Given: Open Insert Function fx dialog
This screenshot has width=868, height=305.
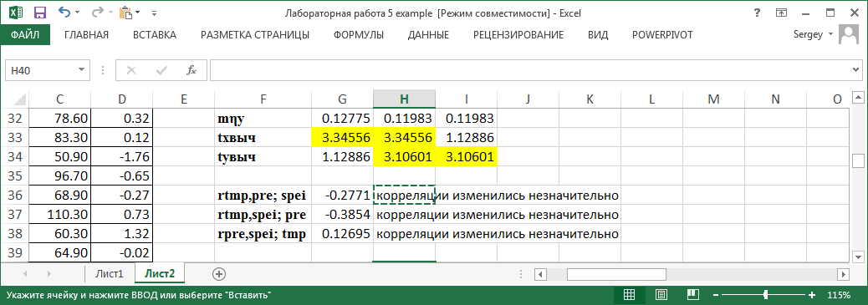Looking at the screenshot, I should pyautogui.click(x=191, y=70).
